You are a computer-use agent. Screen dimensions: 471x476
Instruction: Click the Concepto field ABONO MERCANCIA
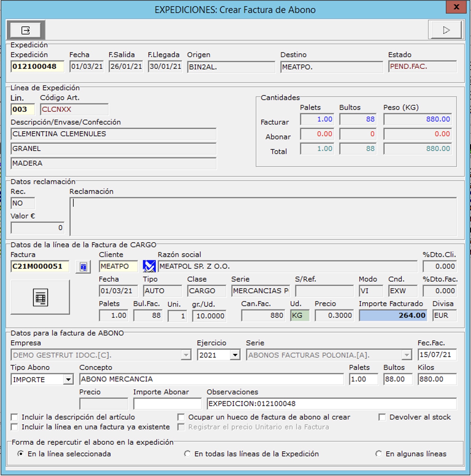pos(211,379)
